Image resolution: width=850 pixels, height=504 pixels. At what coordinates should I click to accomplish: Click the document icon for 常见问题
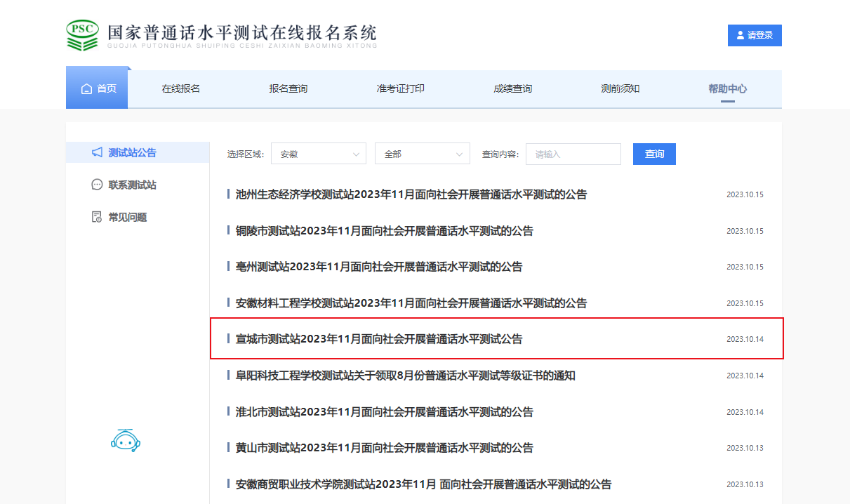[98, 217]
